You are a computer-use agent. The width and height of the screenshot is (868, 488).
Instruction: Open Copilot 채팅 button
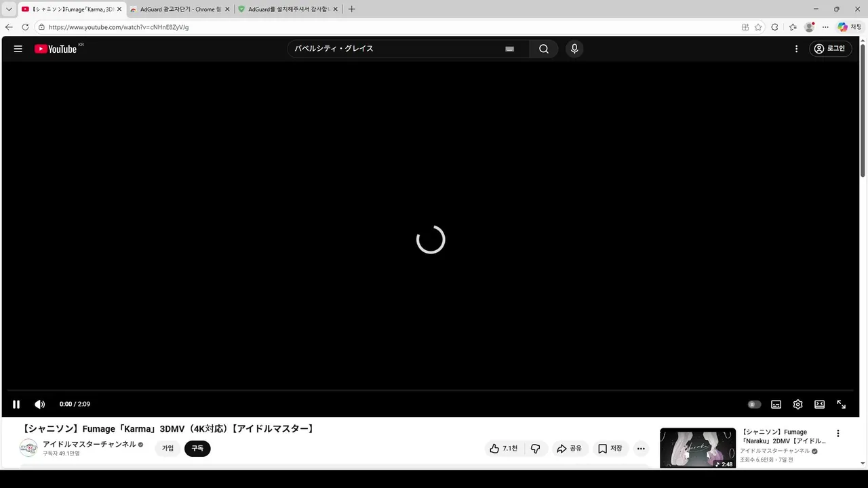click(850, 27)
